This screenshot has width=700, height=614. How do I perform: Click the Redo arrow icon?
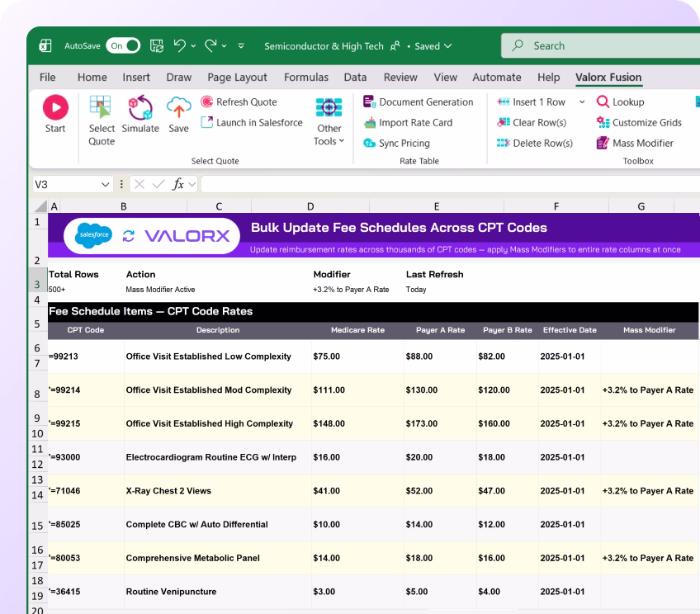210,45
